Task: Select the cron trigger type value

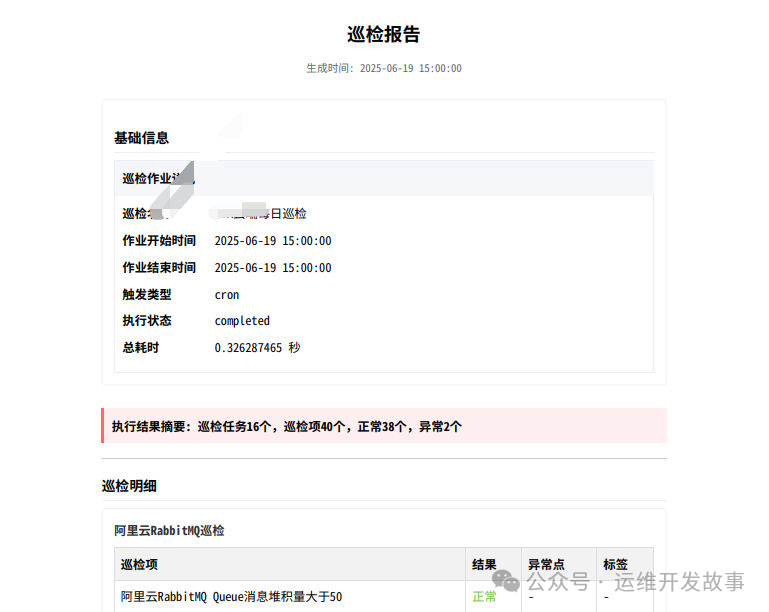Action: click(227, 295)
